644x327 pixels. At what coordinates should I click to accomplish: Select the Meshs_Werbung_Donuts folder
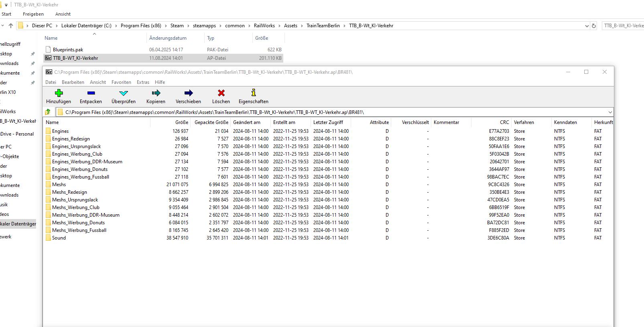pyautogui.click(x=78, y=223)
